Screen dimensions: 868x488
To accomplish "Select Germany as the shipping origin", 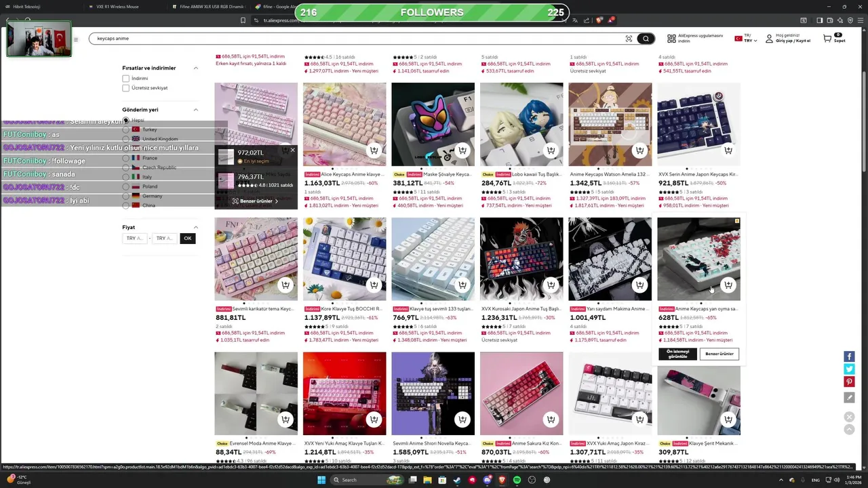I will tap(125, 196).
